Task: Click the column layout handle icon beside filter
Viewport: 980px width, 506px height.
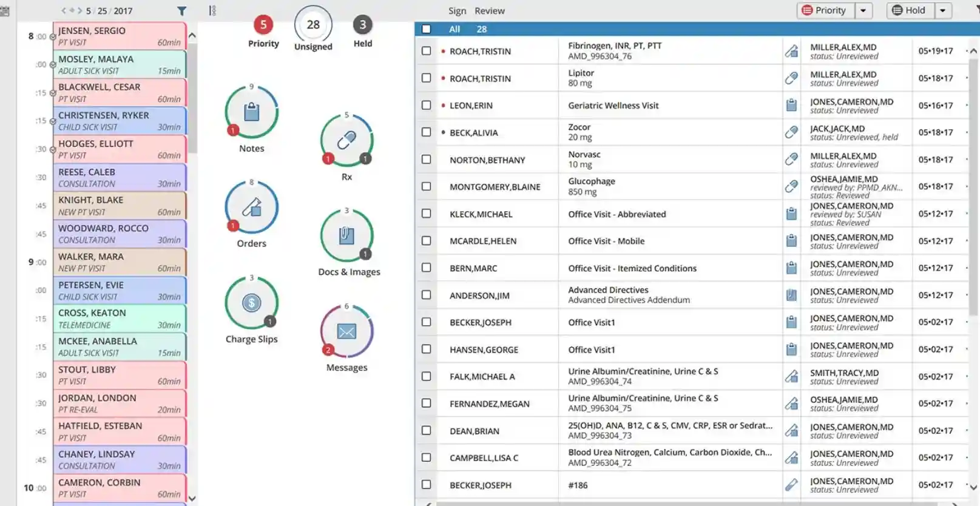Action: click(212, 10)
